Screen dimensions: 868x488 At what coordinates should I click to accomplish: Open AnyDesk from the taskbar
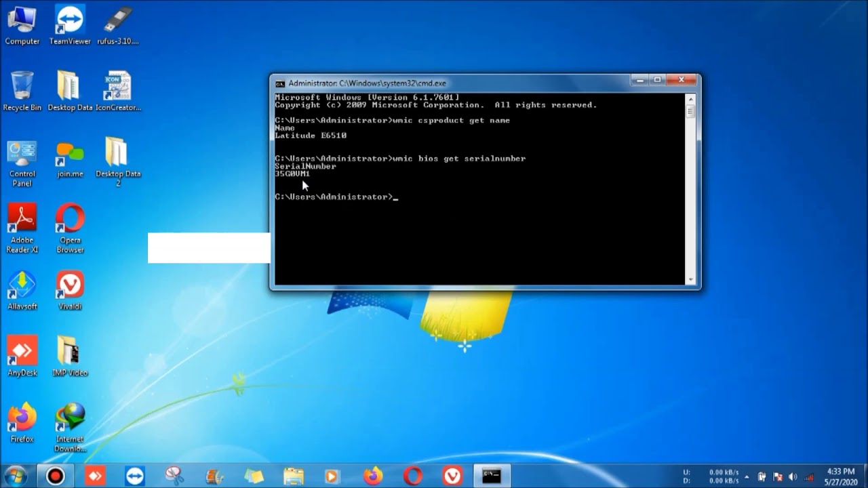[95, 476]
